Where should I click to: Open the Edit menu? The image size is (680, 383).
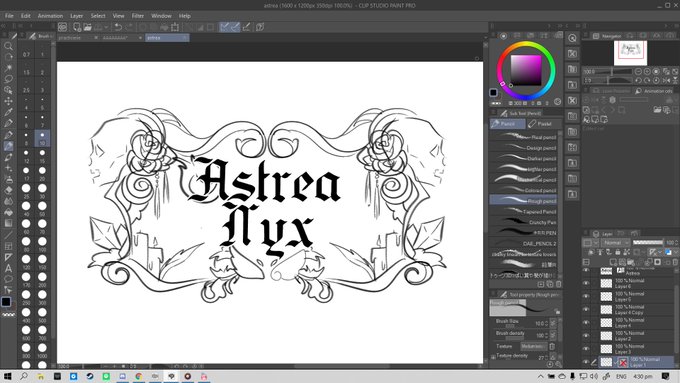[26, 16]
